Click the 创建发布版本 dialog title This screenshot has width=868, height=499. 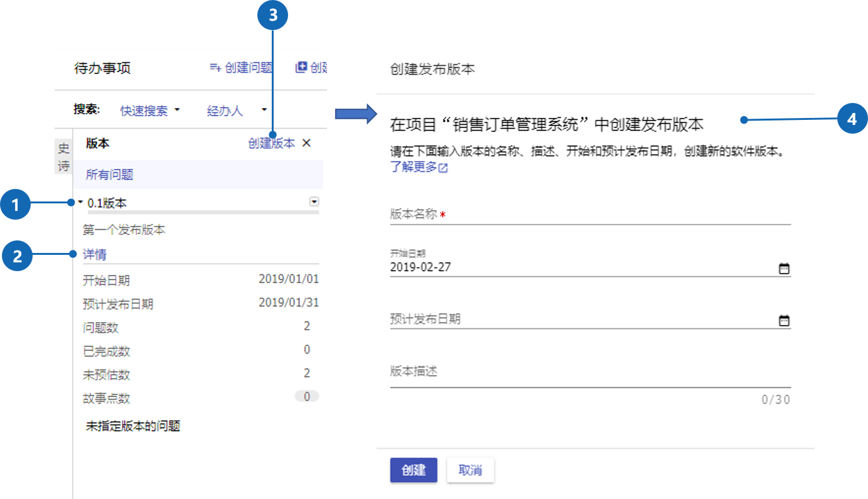[x=432, y=69]
